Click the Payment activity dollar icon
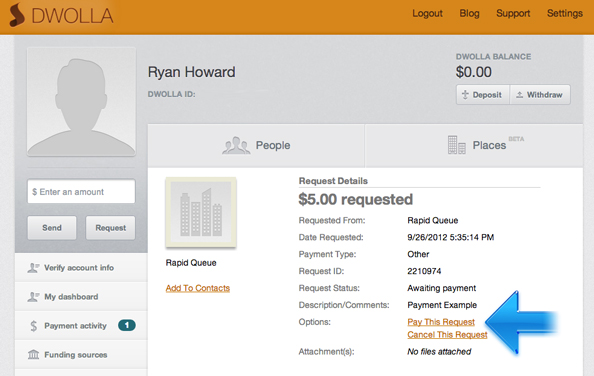Screen dimensions: 594x376 click(34, 326)
